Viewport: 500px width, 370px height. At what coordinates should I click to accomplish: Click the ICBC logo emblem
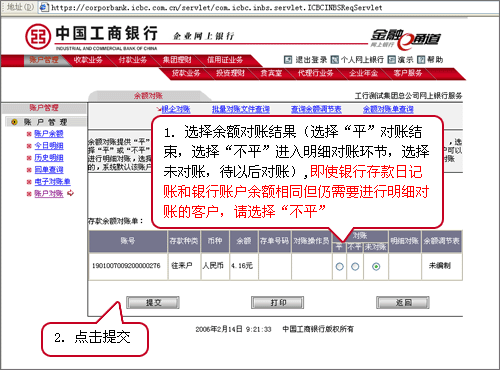tap(38, 36)
